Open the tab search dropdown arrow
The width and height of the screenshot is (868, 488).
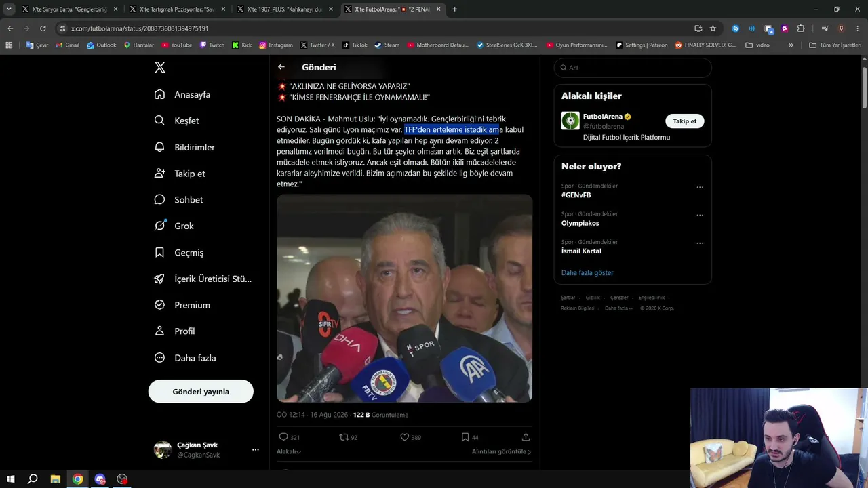pos(9,9)
